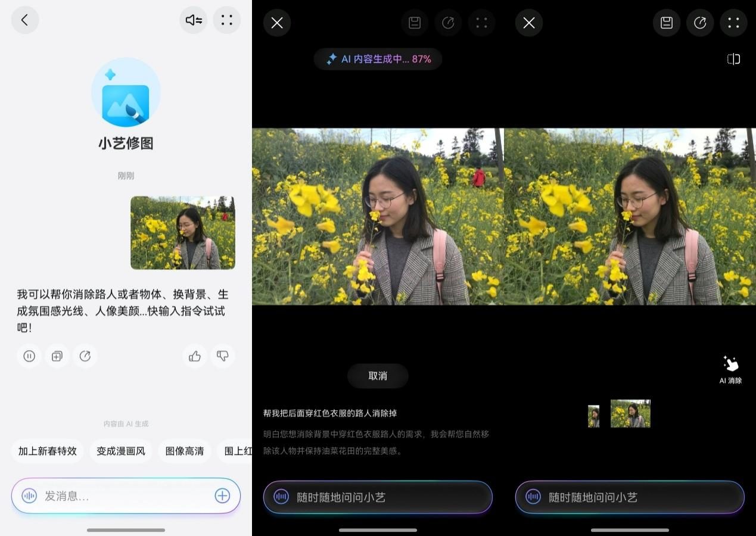The image size is (756, 536).
Task: Cancel generation with the 取消 button
Action: click(x=378, y=376)
